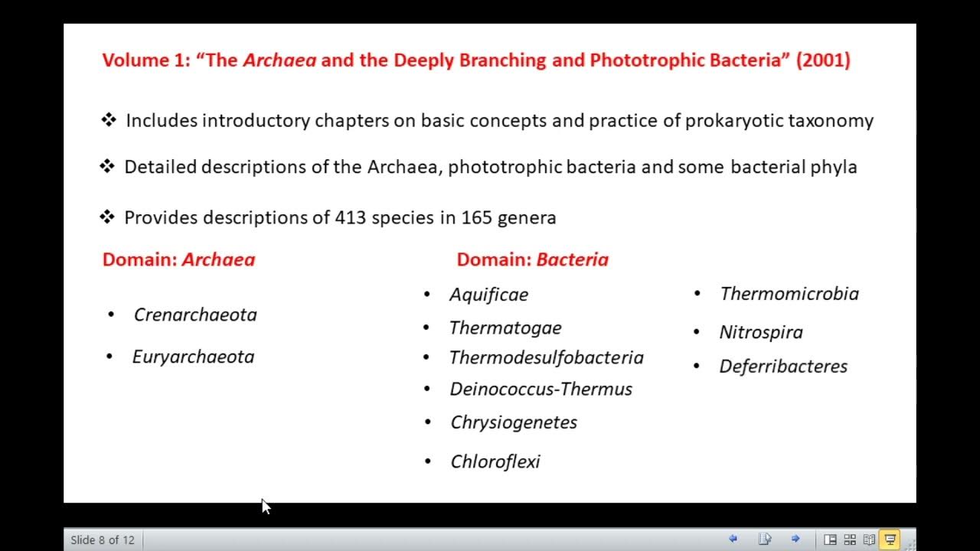
Task: Click bullet 'Detailed descriptions of the Archaea'
Action: pyautogui.click(x=491, y=167)
